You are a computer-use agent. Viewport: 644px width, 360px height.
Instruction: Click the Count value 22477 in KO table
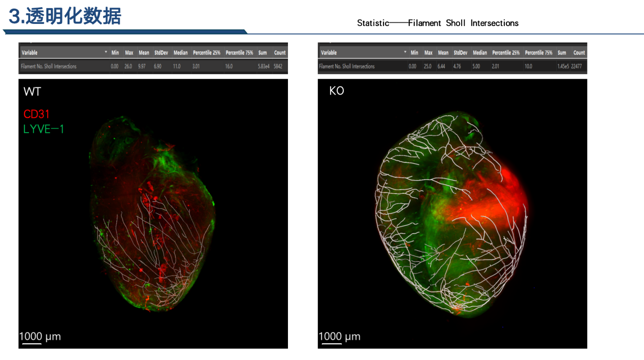coord(576,66)
